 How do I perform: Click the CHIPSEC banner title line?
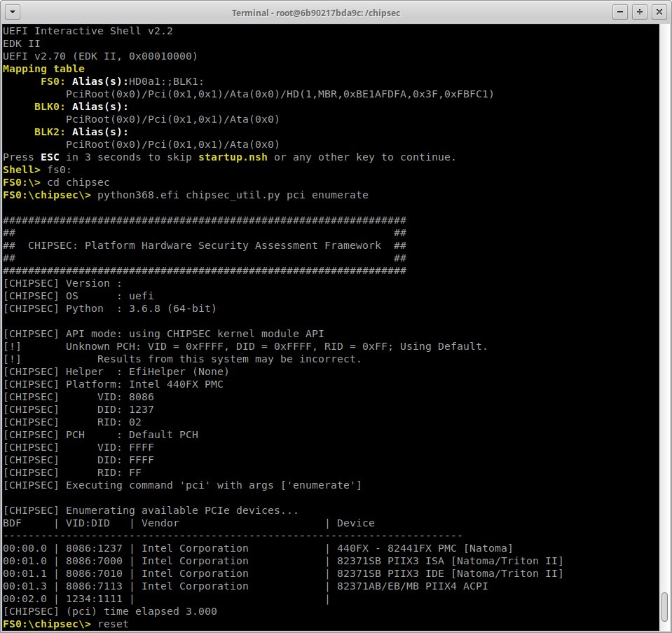tap(205, 246)
